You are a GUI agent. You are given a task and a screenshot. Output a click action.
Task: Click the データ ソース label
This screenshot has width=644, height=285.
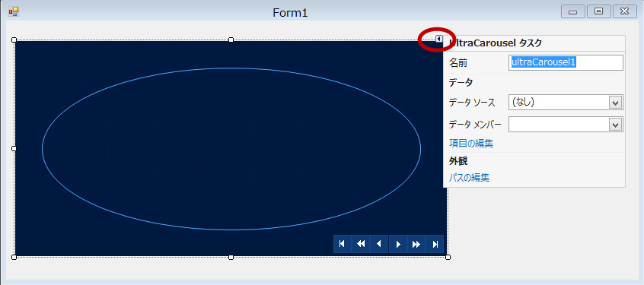[472, 103]
